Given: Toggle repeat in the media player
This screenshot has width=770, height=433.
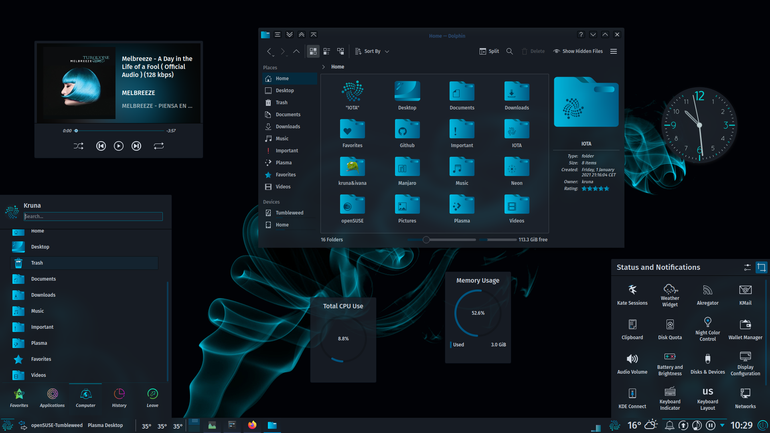Looking at the screenshot, I should click(158, 146).
